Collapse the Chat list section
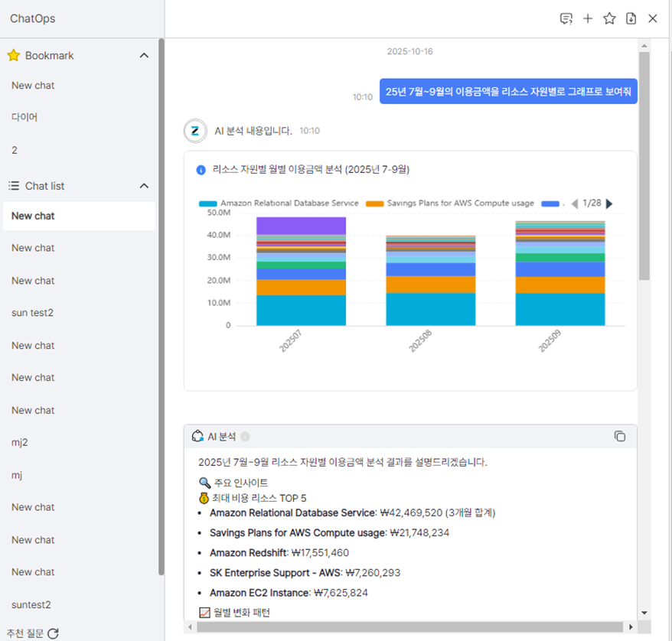 (x=144, y=186)
